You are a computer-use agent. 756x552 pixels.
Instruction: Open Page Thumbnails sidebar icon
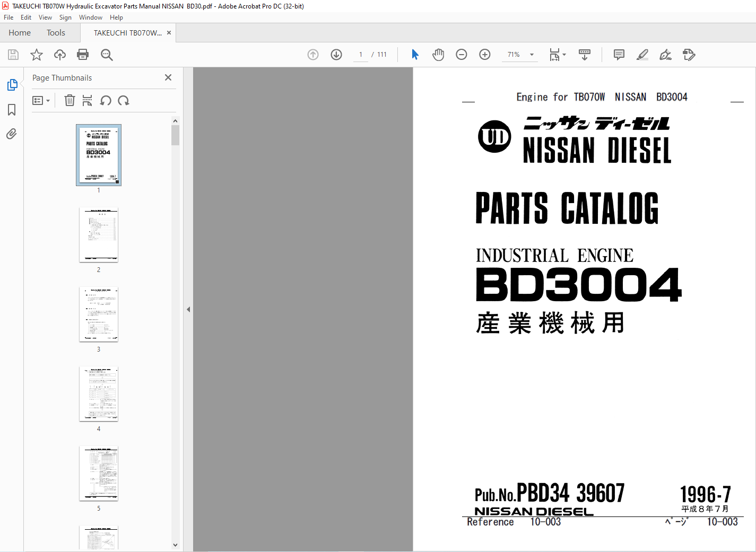(x=12, y=85)
